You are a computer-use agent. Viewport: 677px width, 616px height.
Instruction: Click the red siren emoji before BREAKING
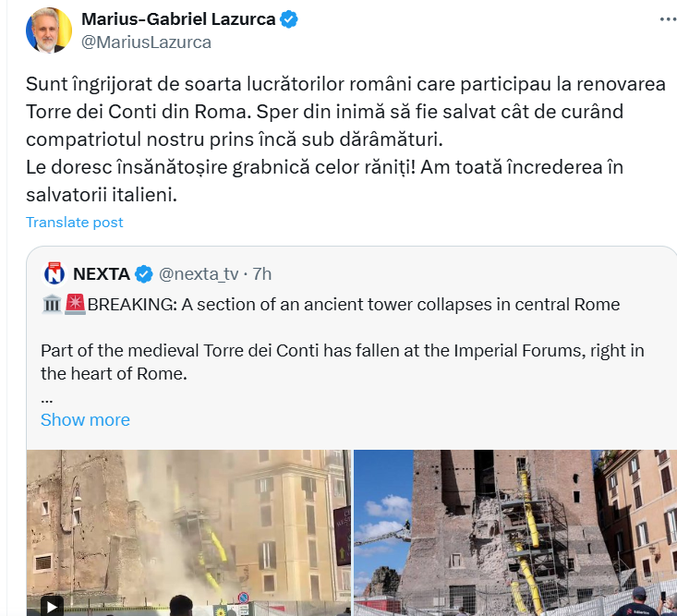[75, 305]
